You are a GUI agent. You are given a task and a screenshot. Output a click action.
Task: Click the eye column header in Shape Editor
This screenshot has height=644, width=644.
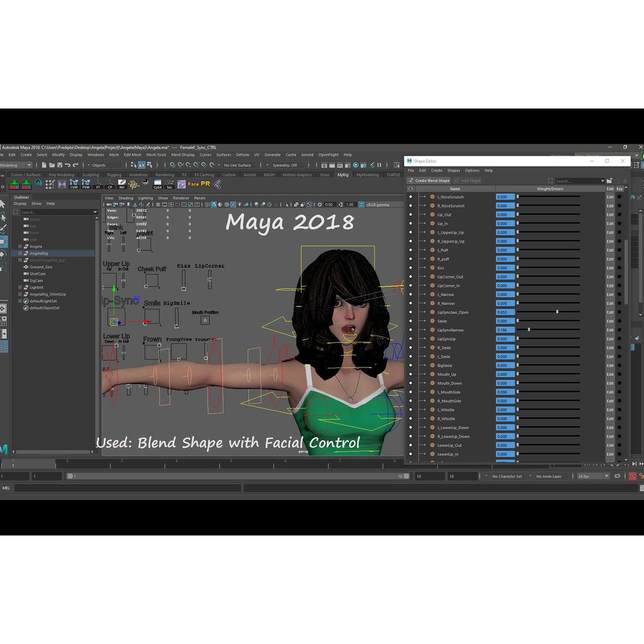coord(410,188)
